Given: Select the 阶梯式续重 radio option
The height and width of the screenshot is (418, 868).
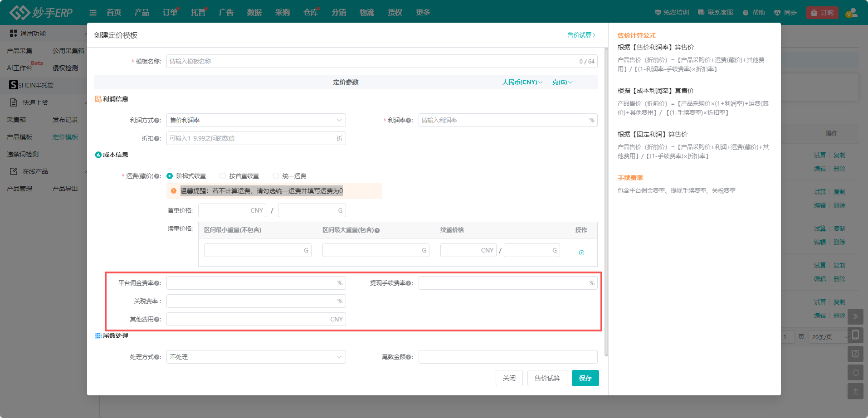Looking at the screenshot, I should tap(170, 176).
